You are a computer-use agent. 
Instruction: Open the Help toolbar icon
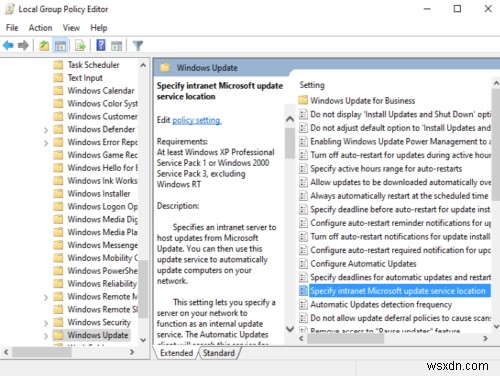[x=101, y=45]
